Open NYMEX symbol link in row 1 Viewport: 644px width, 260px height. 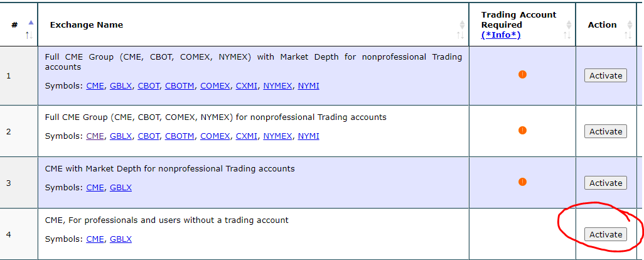click(277, 85)
